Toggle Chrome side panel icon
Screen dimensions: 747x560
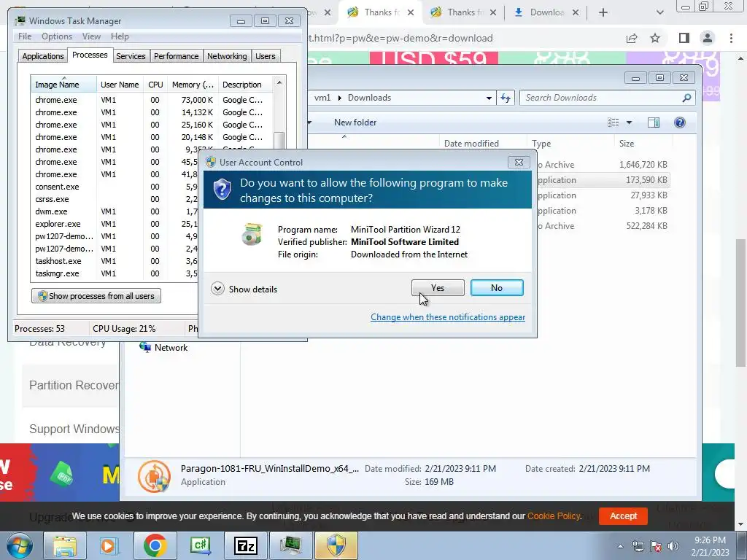(x=684, y=38)
